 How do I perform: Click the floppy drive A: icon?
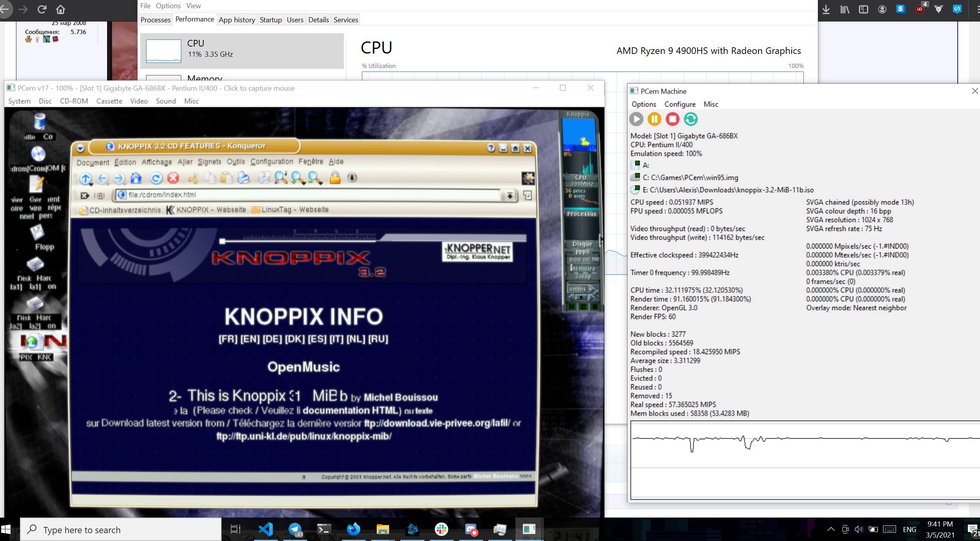[635, 165]
